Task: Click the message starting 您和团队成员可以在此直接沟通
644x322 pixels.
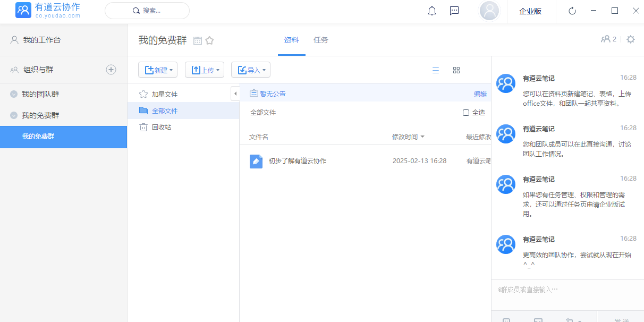Action: tap(577, 149)
